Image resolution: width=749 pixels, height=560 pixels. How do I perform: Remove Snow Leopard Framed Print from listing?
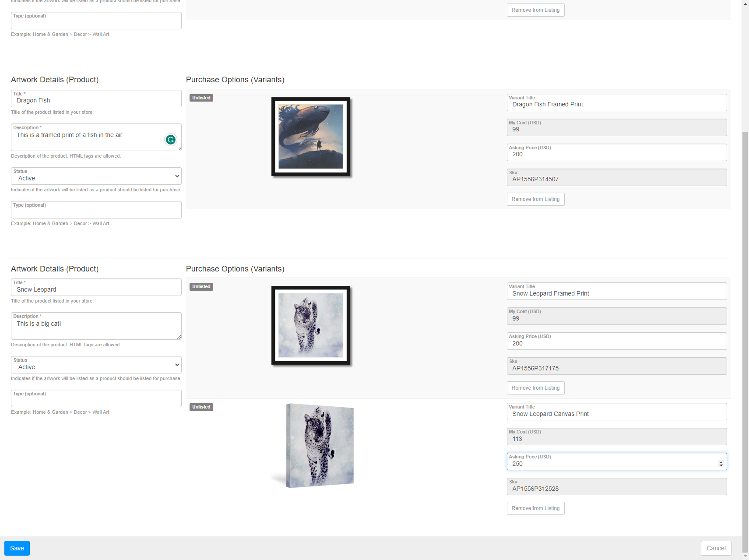(x=535, y=388)
